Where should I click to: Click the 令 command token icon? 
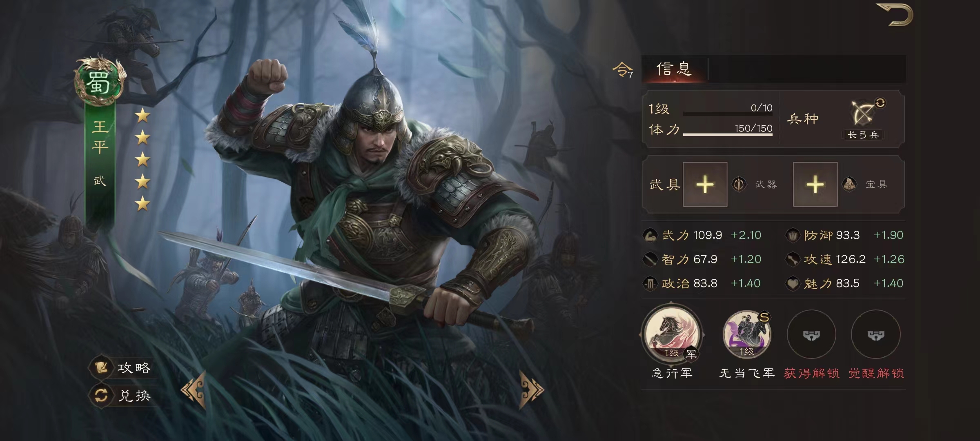pyautogui.click(x=622, y=70)
